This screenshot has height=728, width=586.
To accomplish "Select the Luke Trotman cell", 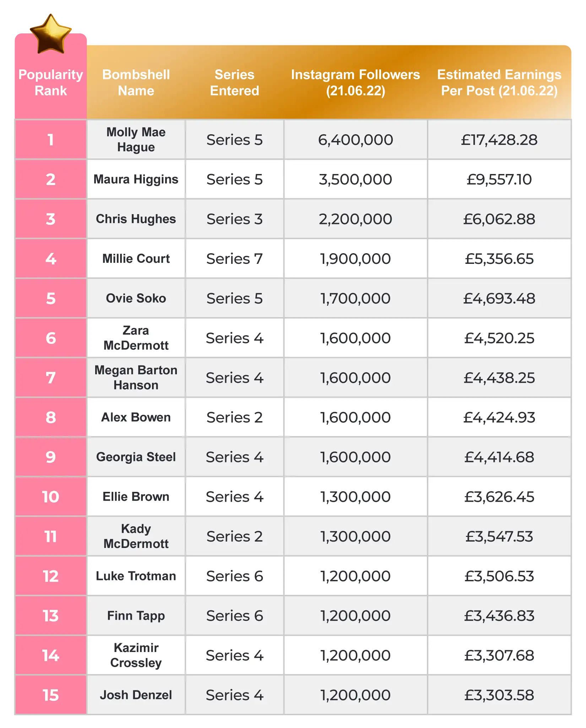I will pyautogui.click(x=136, y=576).
